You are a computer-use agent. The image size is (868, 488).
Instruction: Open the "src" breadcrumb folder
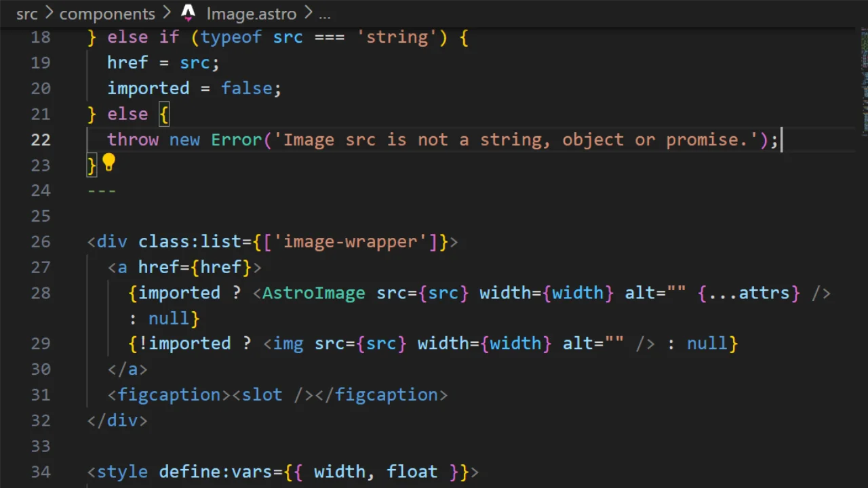tap(26, 14)
